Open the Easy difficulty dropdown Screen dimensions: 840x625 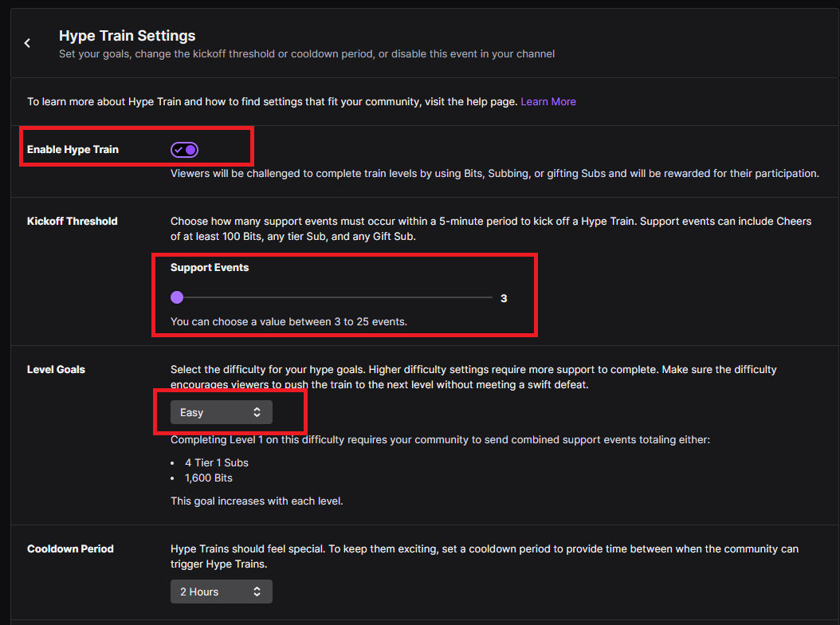click(222, 412)
